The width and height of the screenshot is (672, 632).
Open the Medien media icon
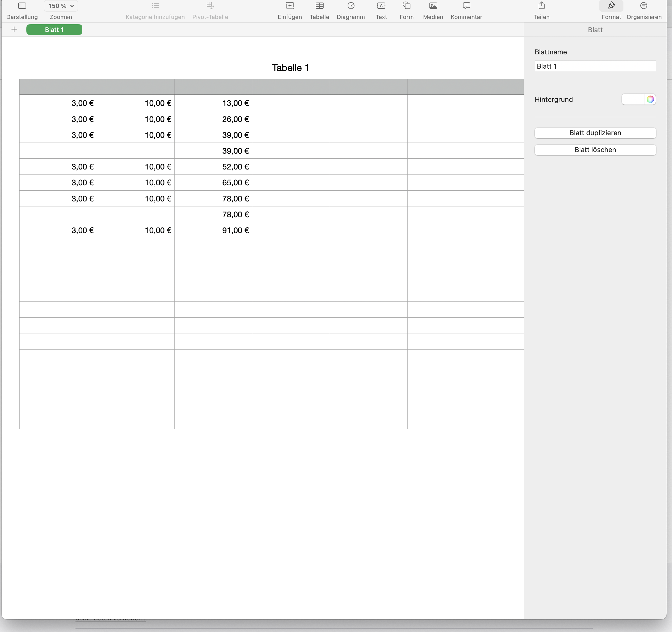[433, 6]
